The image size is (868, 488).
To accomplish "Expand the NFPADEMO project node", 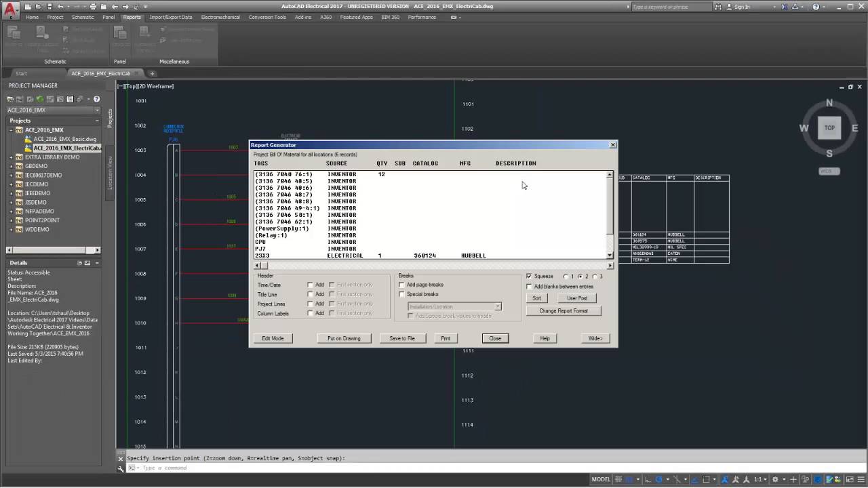I will (11, 211).
